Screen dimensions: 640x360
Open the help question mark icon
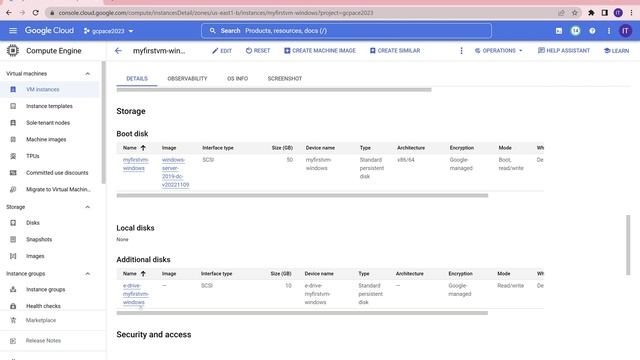click(x=592, y=31)
